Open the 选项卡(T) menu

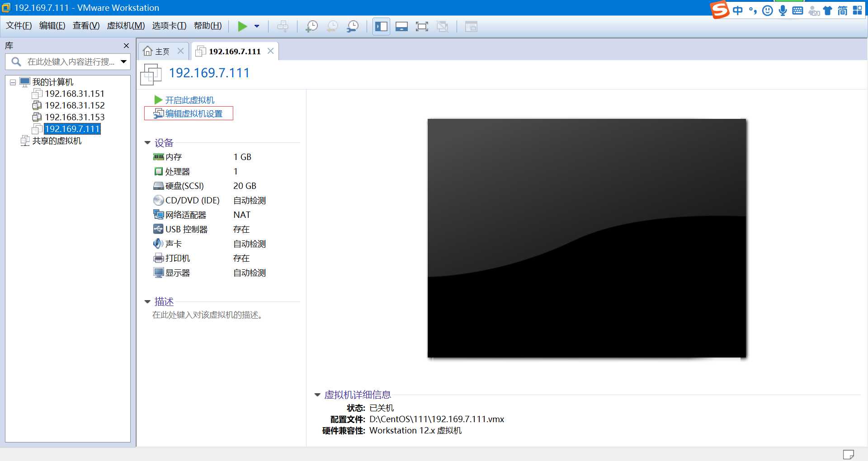(169, 26)
